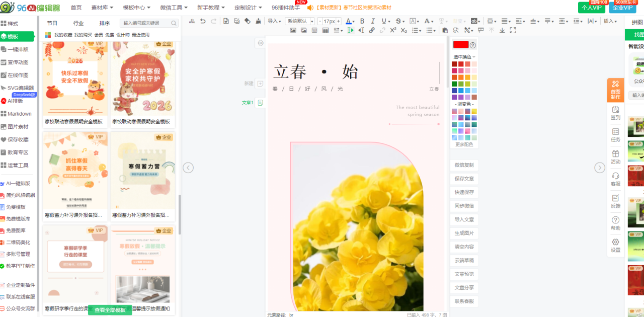Click the fullscreen expand icon
This screenshot has width=644, height=317.
click(x=513, y=30)
